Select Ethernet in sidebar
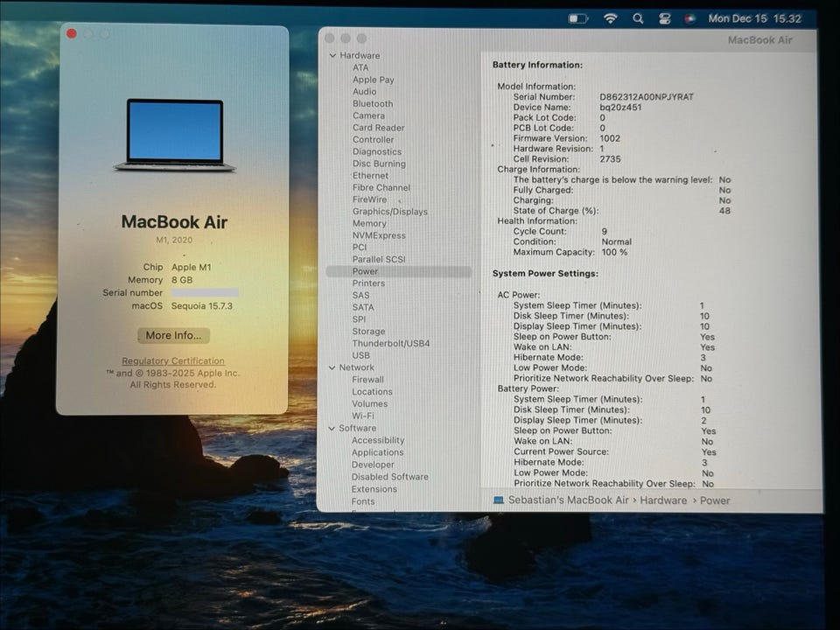 371,175
